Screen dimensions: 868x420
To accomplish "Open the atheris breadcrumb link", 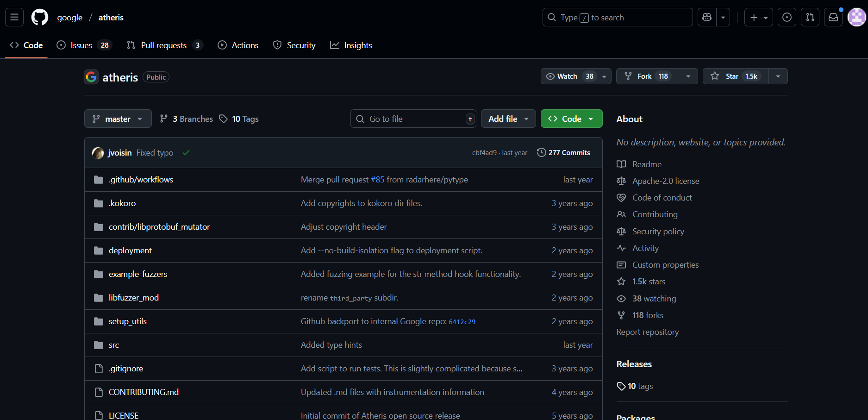I will tap(111, 17).
